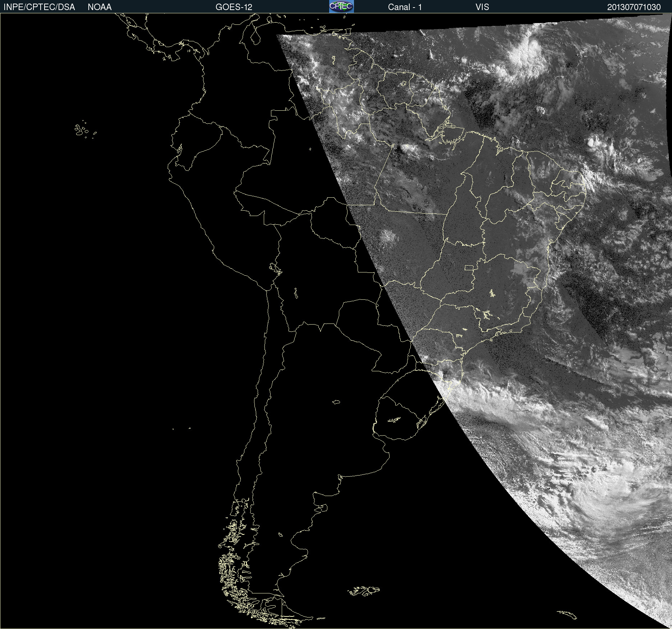Click the NOAA label in header
The image size is (672, 629).
(100, 7)
